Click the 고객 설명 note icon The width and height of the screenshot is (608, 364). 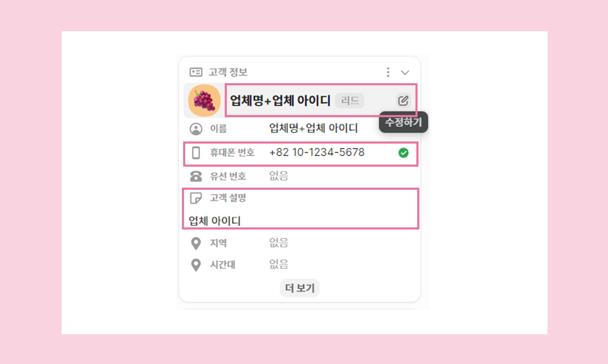click(196, 198)
